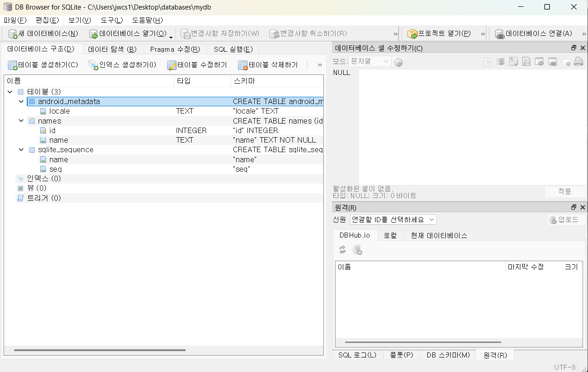
Task: Collapse the sqlite_sequence table node
Action: tap(21, 149)
